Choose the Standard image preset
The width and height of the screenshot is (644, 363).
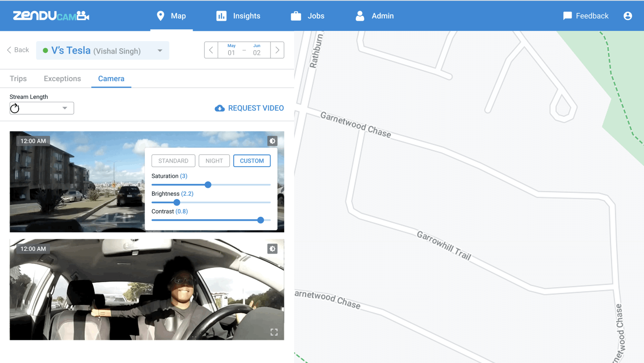tap(173, 161)
